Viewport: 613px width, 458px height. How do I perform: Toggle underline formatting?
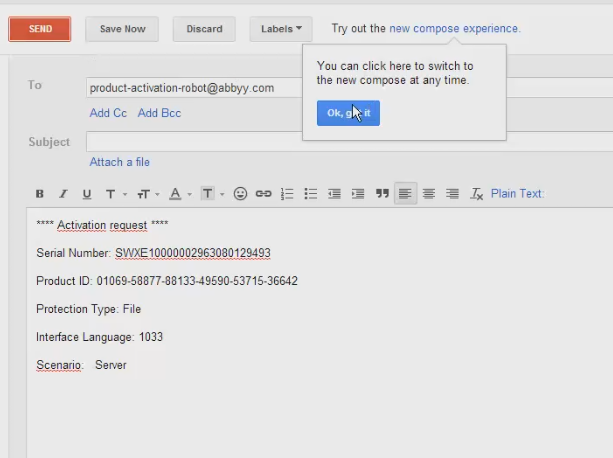pyautogui.click(x=87, y=194)
